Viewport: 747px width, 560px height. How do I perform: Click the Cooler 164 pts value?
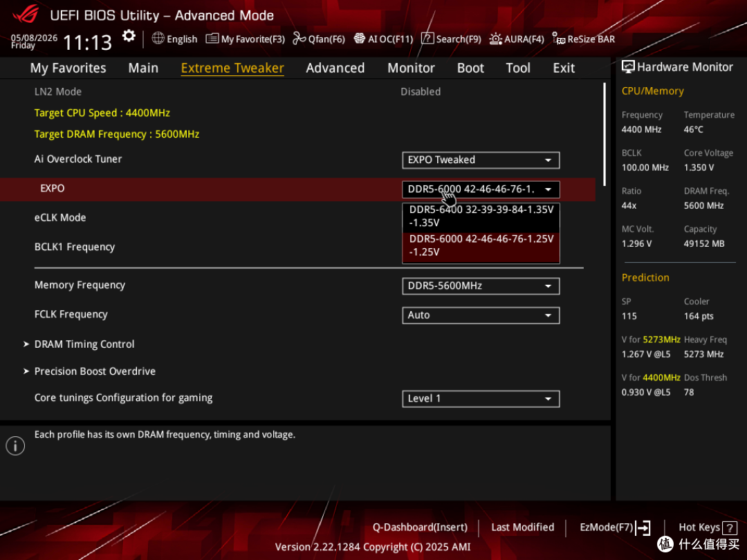(699, 316)
